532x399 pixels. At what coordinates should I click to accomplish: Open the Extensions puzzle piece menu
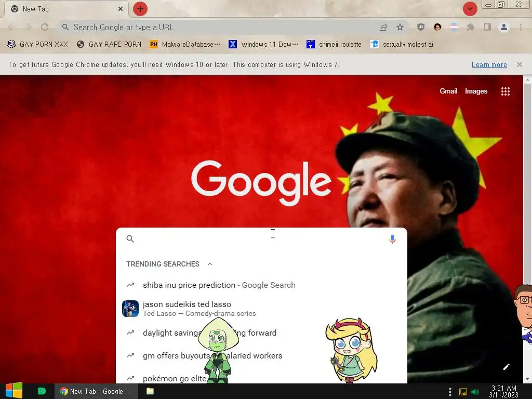(x=471, y=27)
